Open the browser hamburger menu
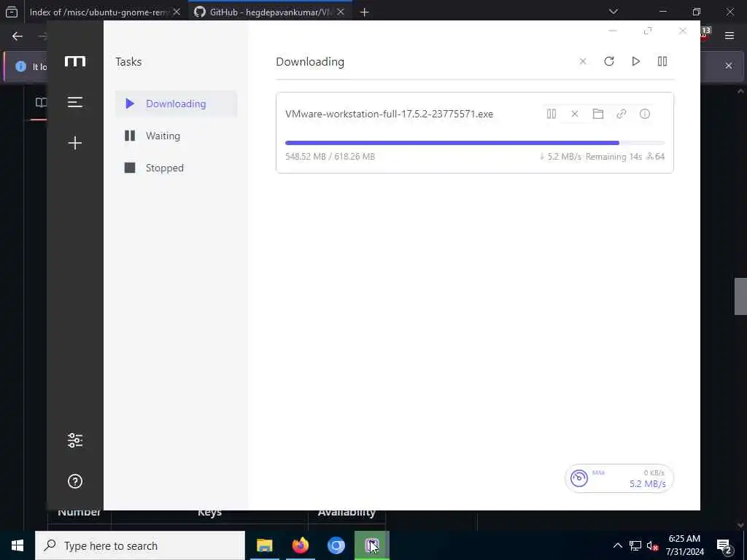Screen dimensions: 747x560 pos(729,36)
